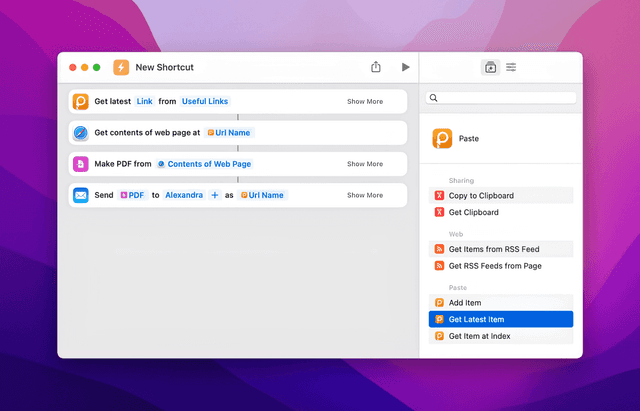Click the Sharing section header
Viewport: 640px width, 411px height.
461,180
